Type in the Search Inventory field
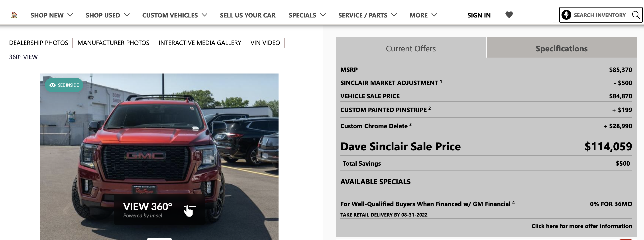The width and height of the screenshot is (644, 240). coord(599,15)
